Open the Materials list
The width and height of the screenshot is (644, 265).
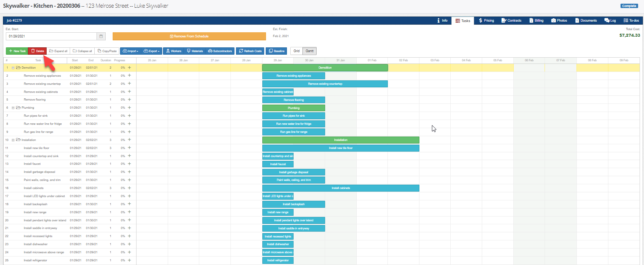tap(194, 51)
